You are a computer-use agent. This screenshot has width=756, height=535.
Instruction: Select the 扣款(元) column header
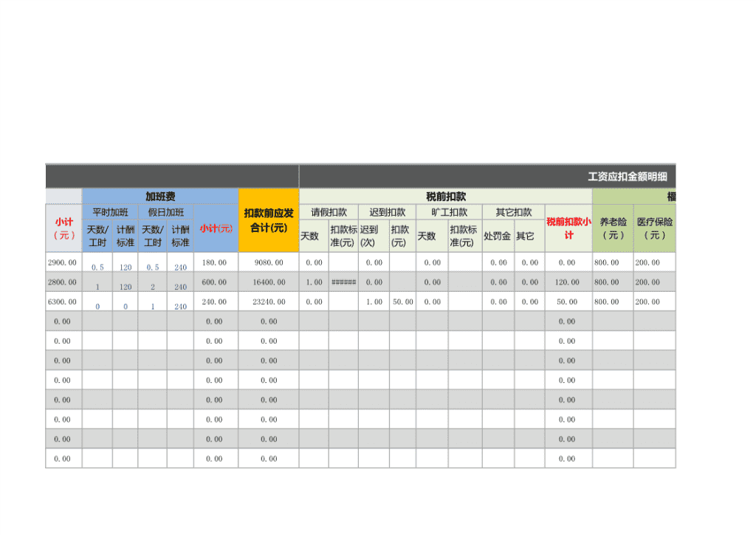pos(402,236)
